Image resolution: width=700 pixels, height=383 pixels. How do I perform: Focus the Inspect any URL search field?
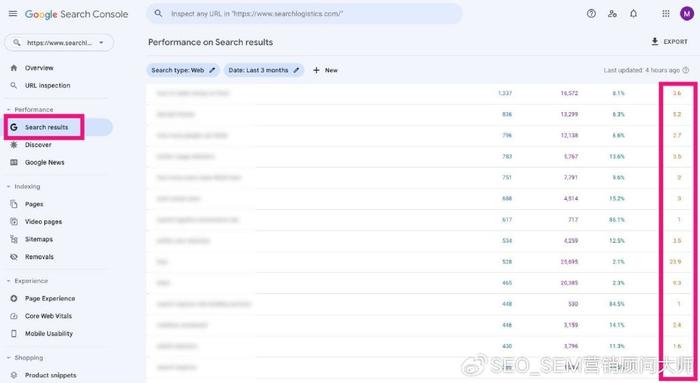[304, 14]
